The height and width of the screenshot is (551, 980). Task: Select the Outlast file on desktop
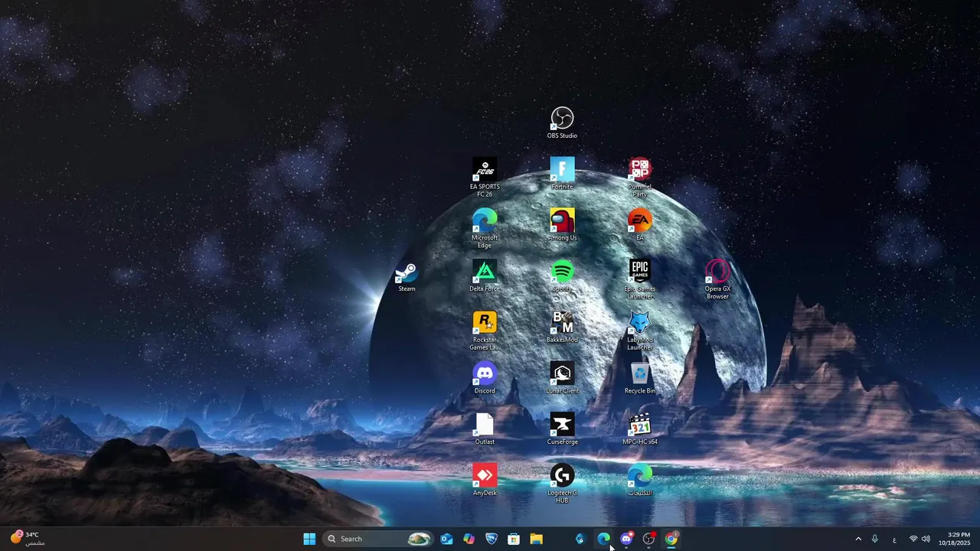485,429
